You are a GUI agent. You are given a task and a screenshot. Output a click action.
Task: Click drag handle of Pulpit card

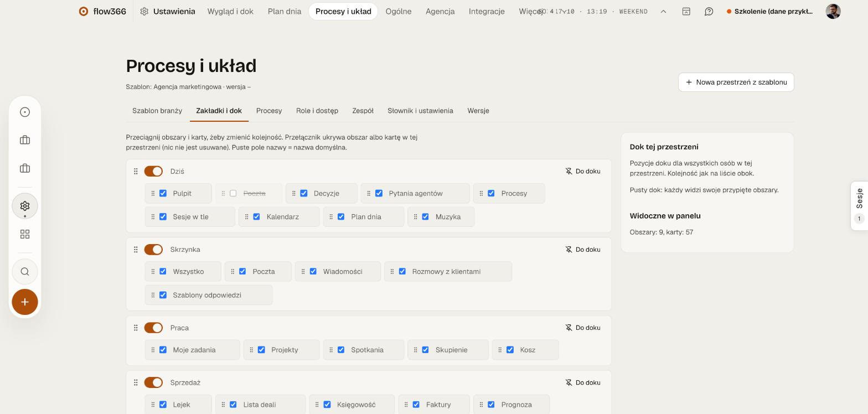point(153,193)
